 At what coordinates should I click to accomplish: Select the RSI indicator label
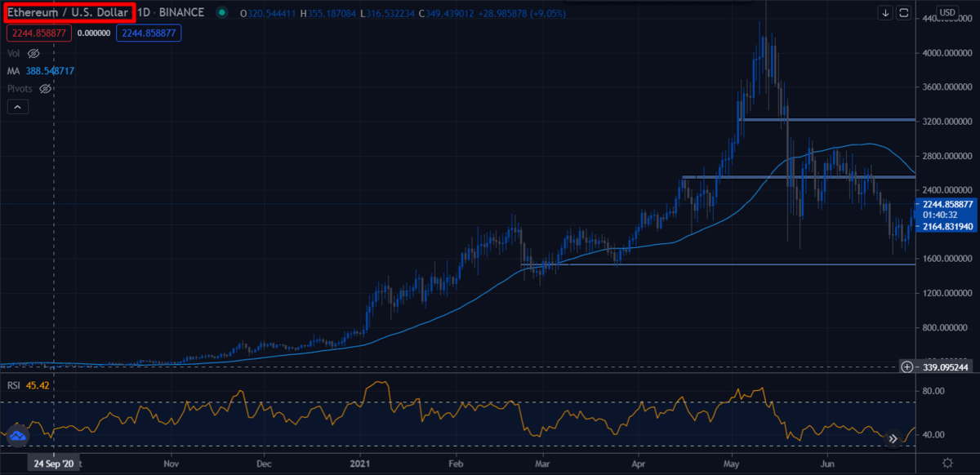13,385
